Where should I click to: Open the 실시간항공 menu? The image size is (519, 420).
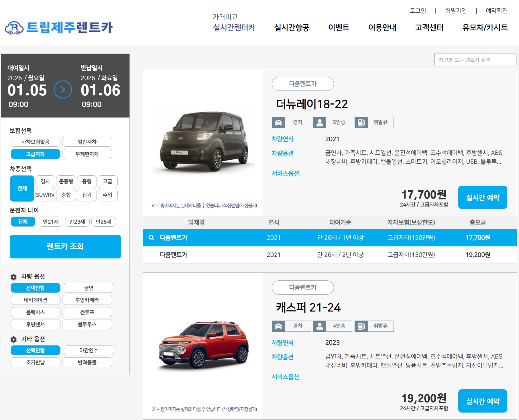point(292,28)
